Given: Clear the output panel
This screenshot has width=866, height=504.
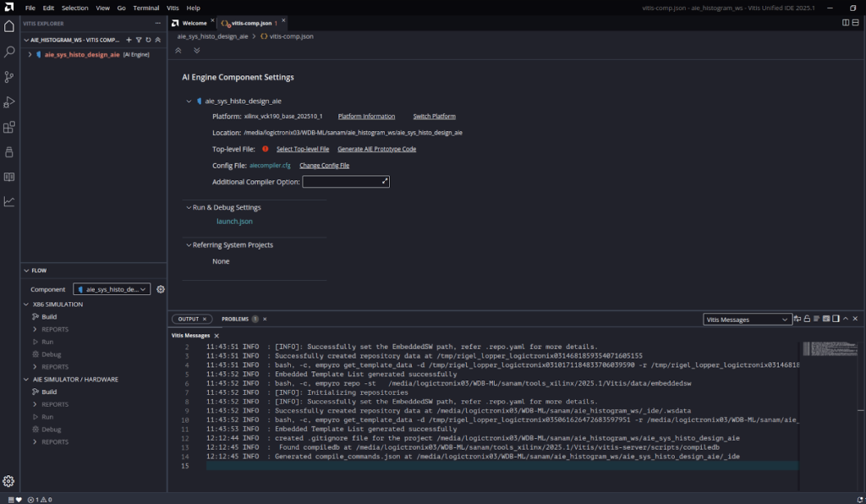Looking at the screenshot, I should pyautogui.click(x=816, y=319).
